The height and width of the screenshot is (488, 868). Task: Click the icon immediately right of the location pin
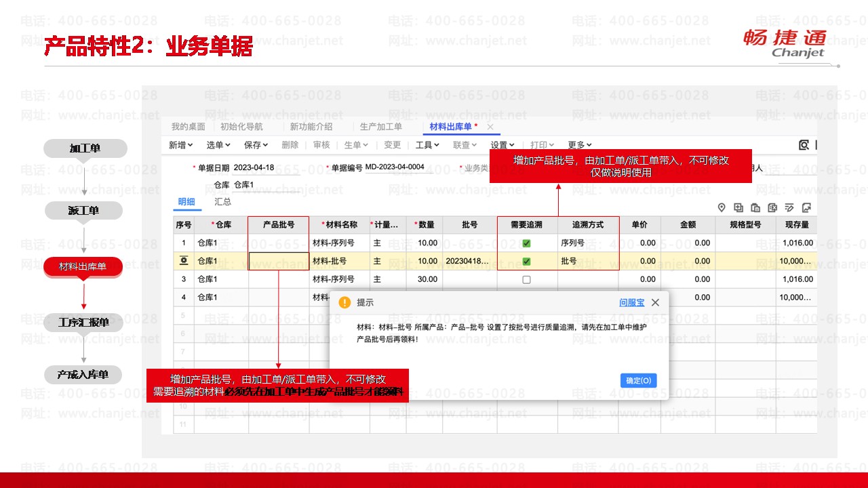tap(738, 208)
